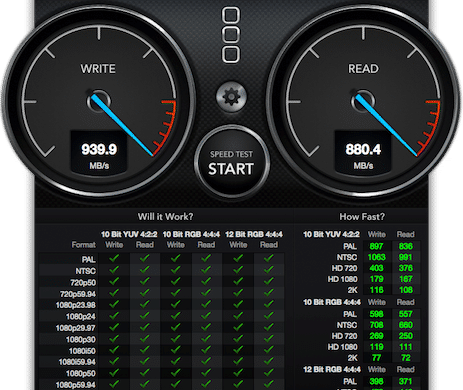Select the 720p59.94 format row label
Image resolution: width=463 pixels, height=390 pixels.
coord(78,294)
